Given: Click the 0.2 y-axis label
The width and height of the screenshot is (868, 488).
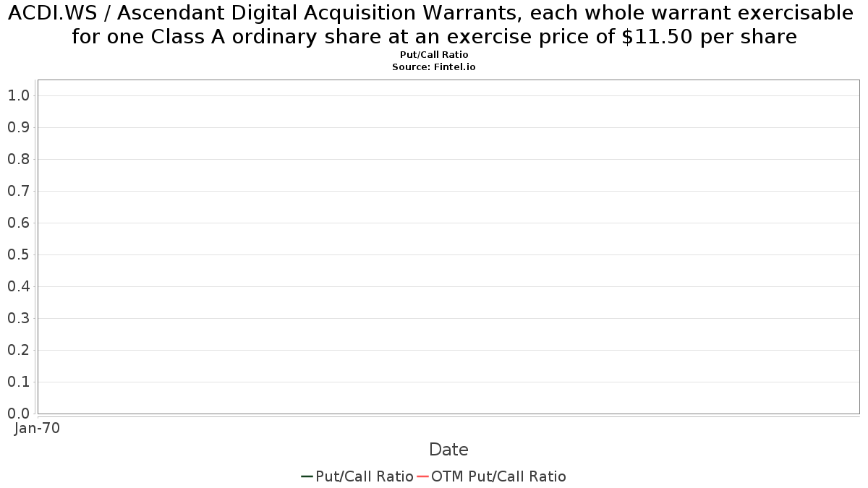Looking at the screenshot, I should point(18,350).
